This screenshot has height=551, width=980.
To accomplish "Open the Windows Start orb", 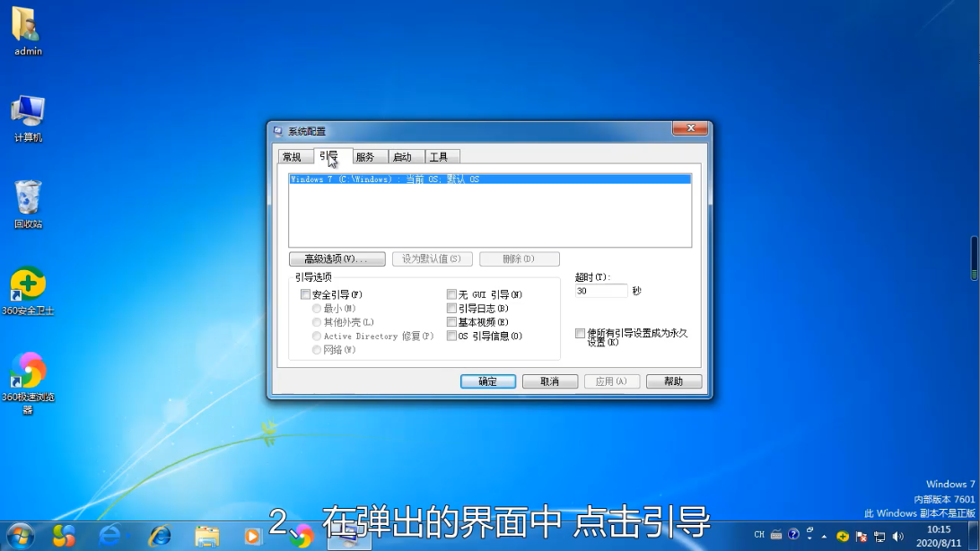I will pos(21,536).
